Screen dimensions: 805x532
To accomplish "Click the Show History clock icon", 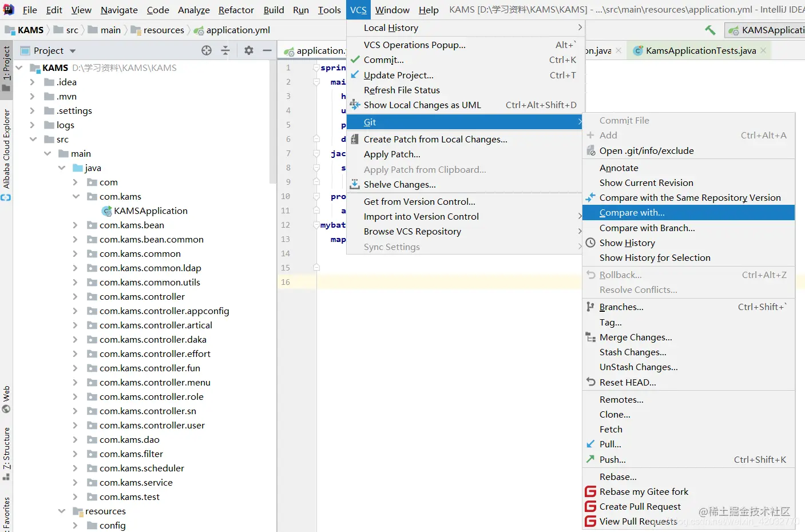I will point(591,243).
